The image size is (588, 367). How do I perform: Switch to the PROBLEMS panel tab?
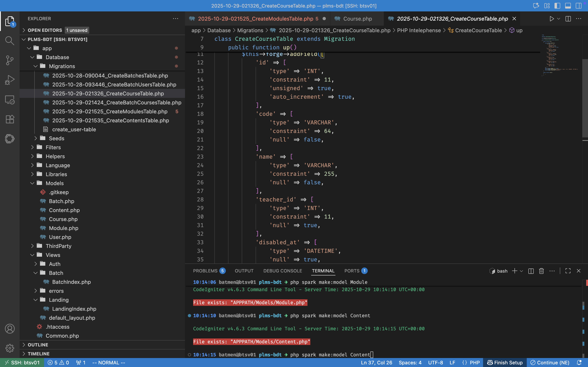click(205, 271)
